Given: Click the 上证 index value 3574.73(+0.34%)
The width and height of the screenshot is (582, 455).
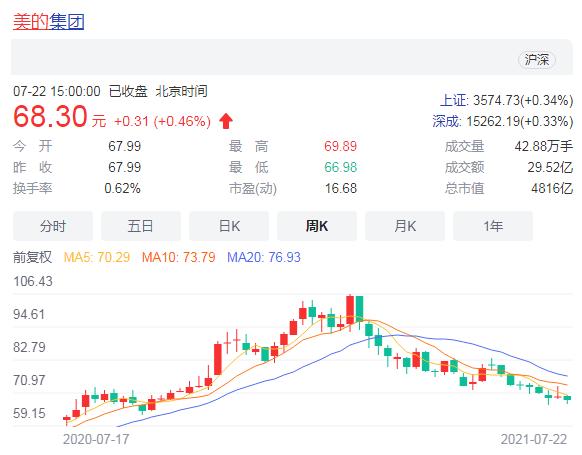Looking at the screenshot, I should pyautogui.click(x=523, y=100).
